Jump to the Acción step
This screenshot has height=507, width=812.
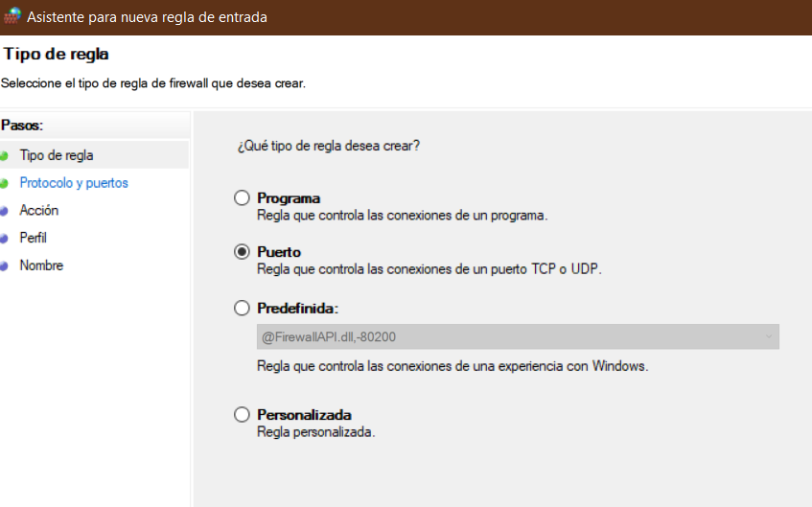click(x=39, y=210)
